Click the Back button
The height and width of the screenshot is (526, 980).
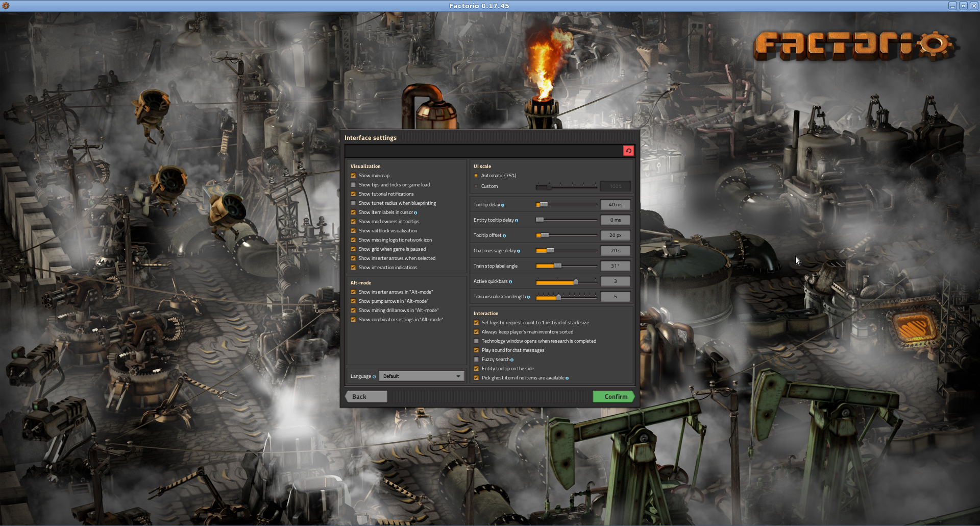coord(366,397)
